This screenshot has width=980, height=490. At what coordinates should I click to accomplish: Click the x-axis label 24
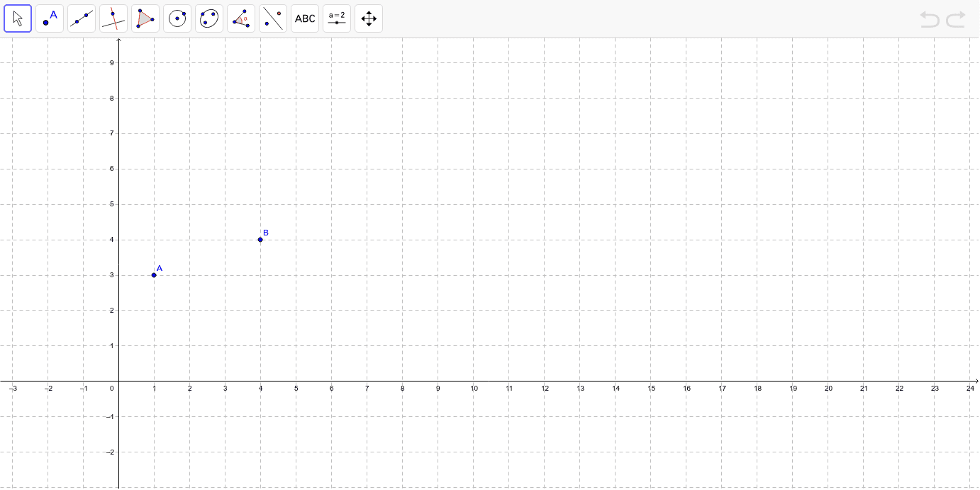pos(970,389)
